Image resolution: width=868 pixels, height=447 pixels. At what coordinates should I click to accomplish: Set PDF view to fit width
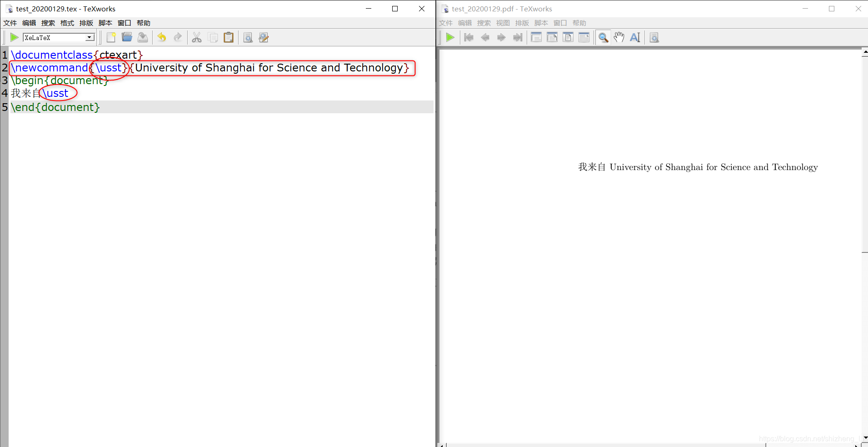click(552, 37)
